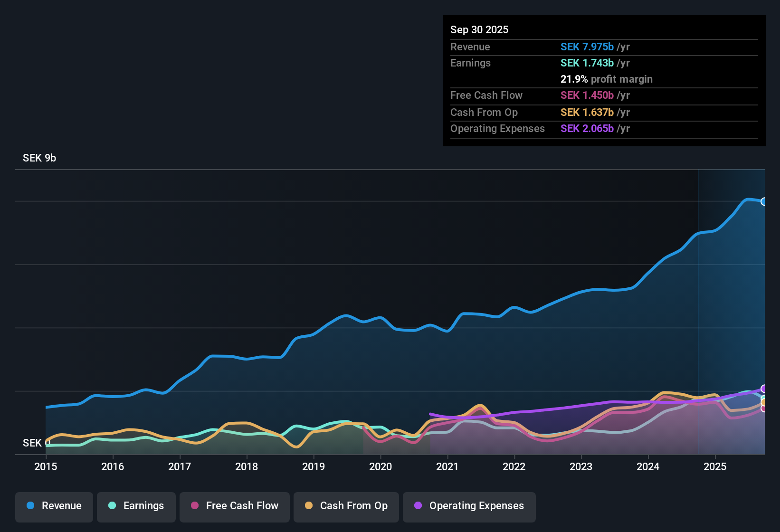Screen dimensions: 780x532
Task: Select the Revenue color dot in legend
Action: pos(29,506)
